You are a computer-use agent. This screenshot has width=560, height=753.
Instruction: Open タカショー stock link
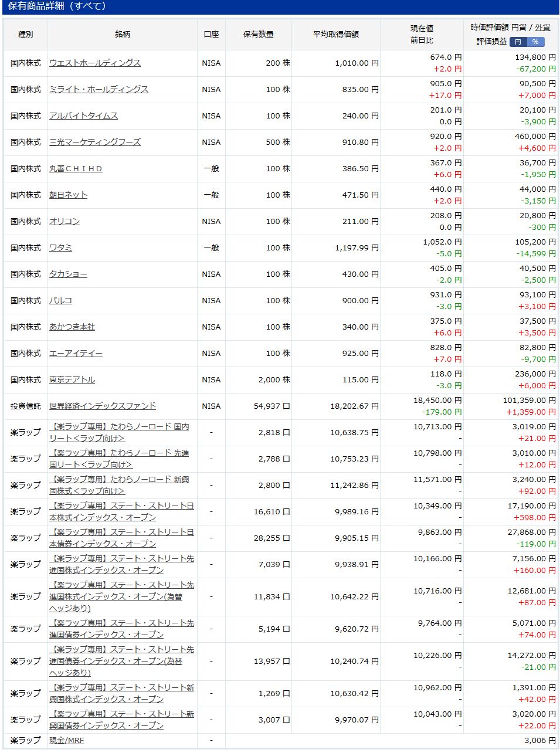68,274
